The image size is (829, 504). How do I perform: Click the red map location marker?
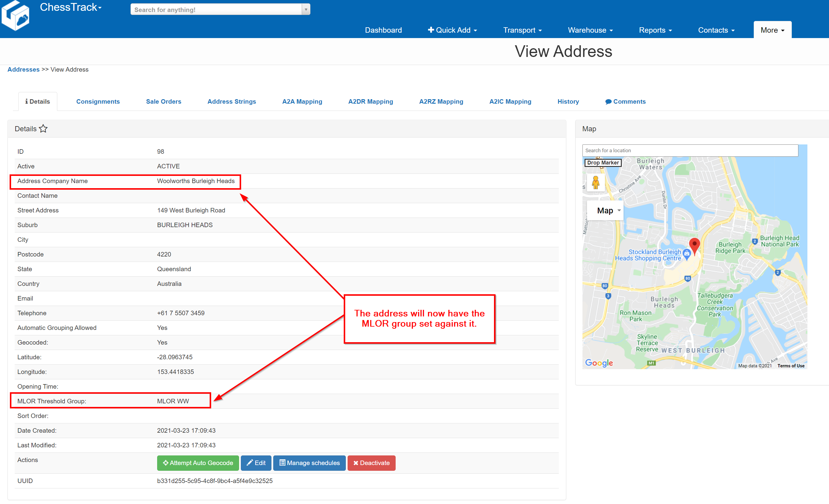(694, 245)
